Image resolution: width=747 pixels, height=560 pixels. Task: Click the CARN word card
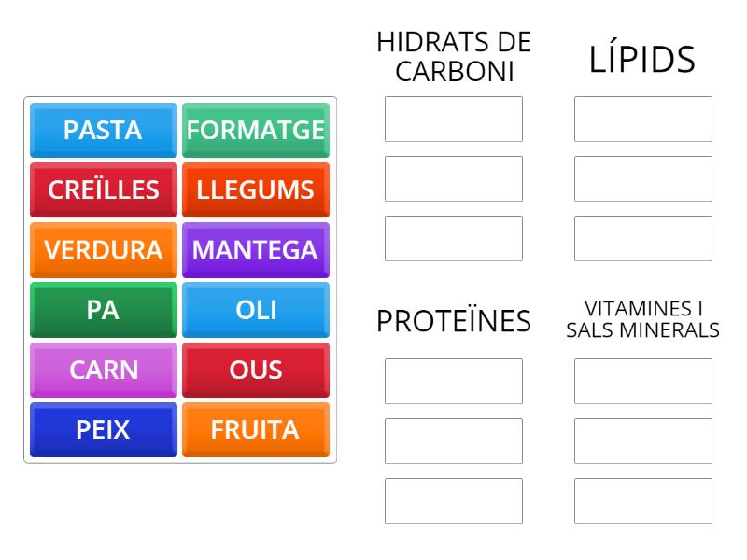(102, 370)
